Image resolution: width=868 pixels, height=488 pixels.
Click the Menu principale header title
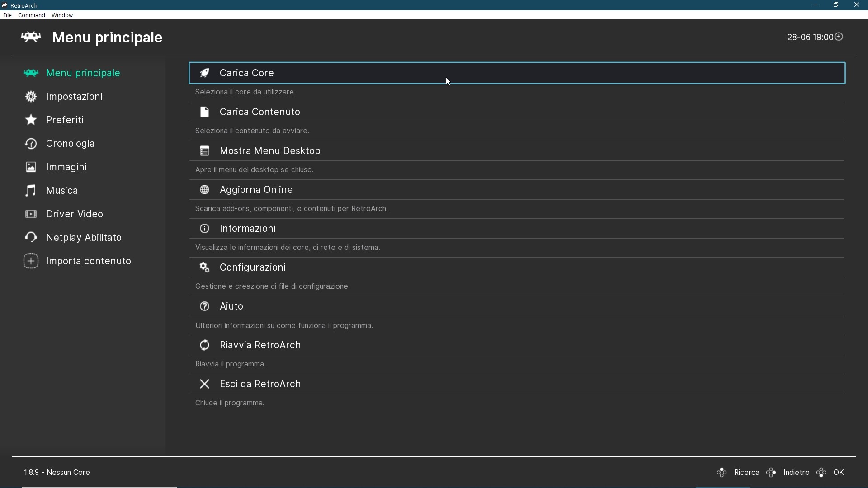coord(107,38)
